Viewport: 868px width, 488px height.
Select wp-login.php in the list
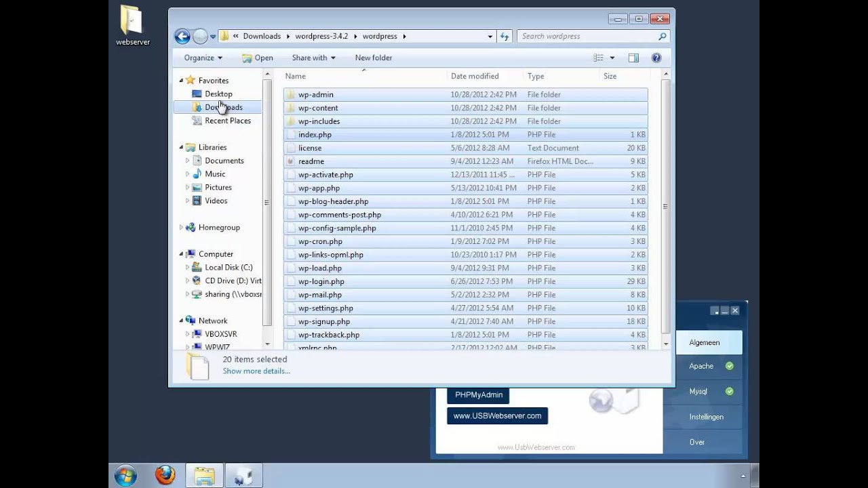465,281
